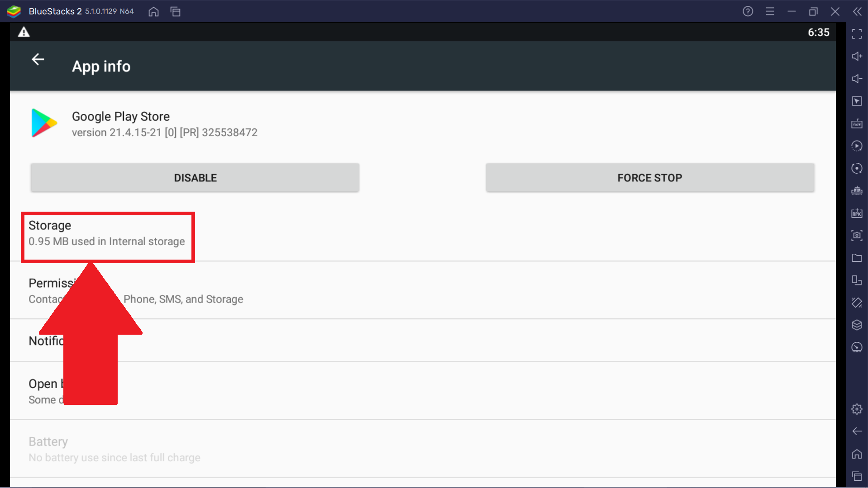Viewport: 868px width, 488px height.
Task: Open BlueStacks settings gear icon
Action: coord(857,409)
